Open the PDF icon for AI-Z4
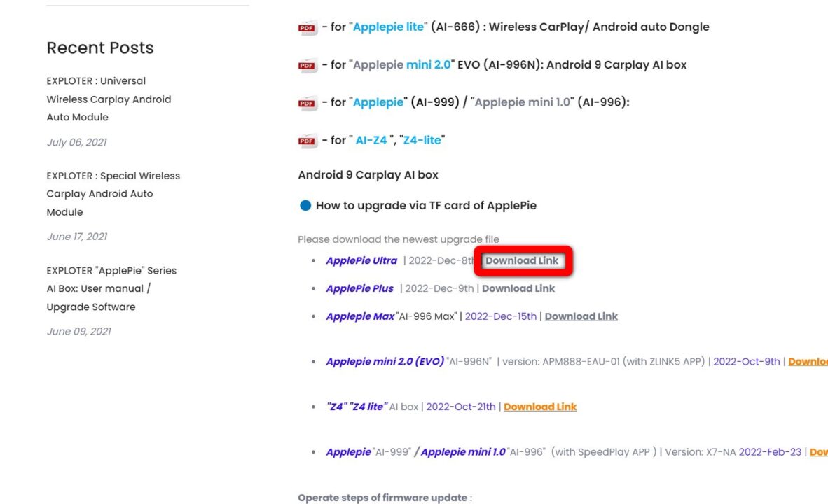Image resolution: width=828 pixels, height=504 pixels. pos(308,141)
